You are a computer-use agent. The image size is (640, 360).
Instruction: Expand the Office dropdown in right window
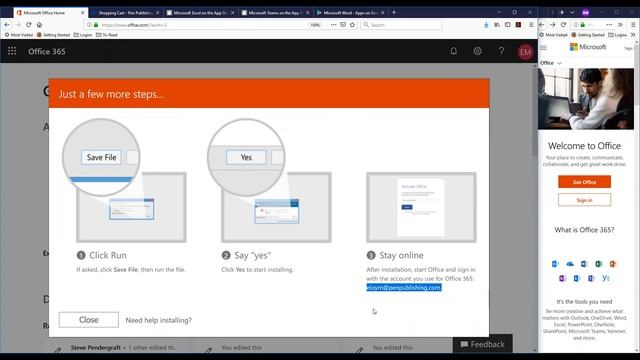coord(551,63)
